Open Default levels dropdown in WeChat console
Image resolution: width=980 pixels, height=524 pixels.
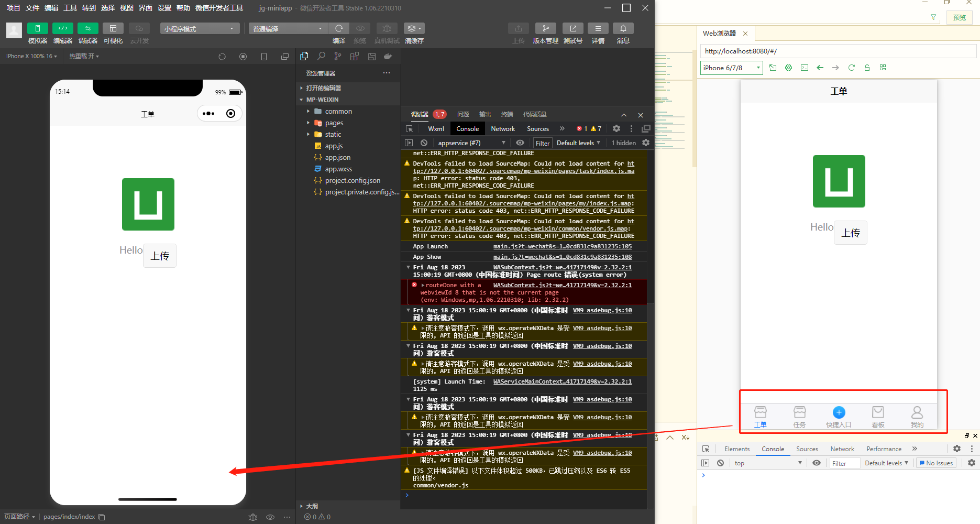click(578, 143)
